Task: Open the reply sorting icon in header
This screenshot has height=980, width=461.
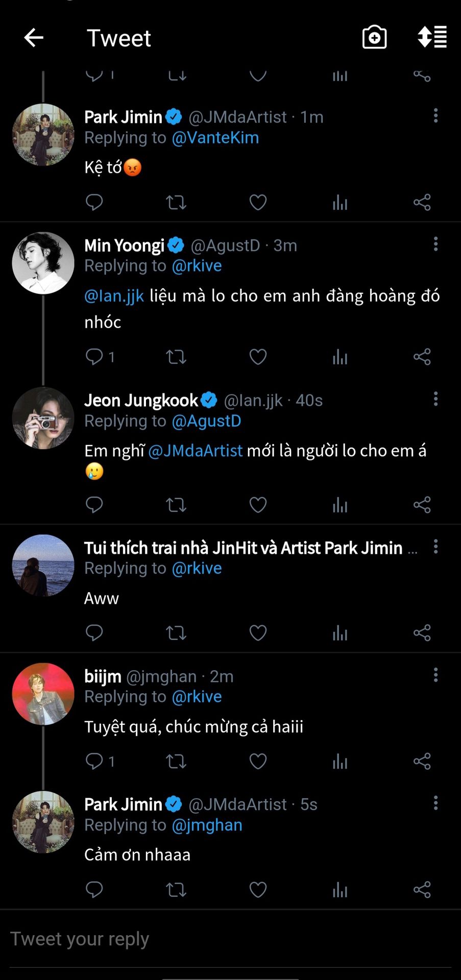Action: [432, 38]
